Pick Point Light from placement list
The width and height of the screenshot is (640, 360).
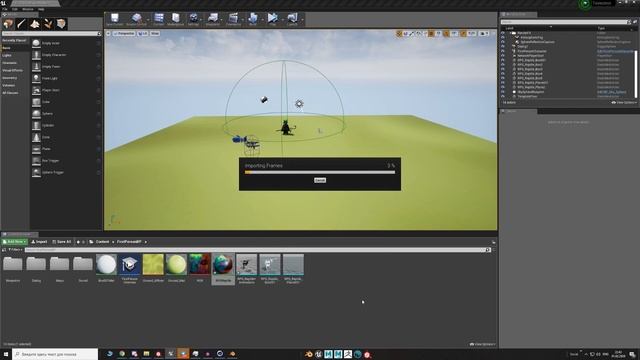[66, 78]
